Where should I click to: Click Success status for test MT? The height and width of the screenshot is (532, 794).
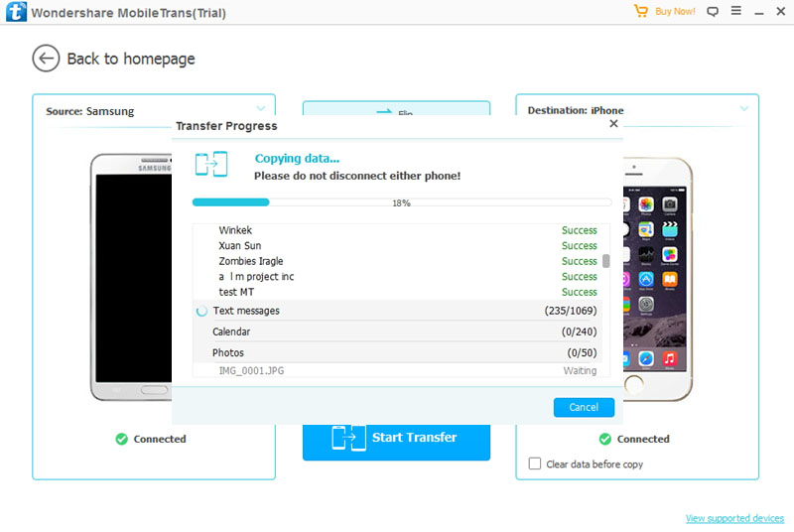coord(580,292)
